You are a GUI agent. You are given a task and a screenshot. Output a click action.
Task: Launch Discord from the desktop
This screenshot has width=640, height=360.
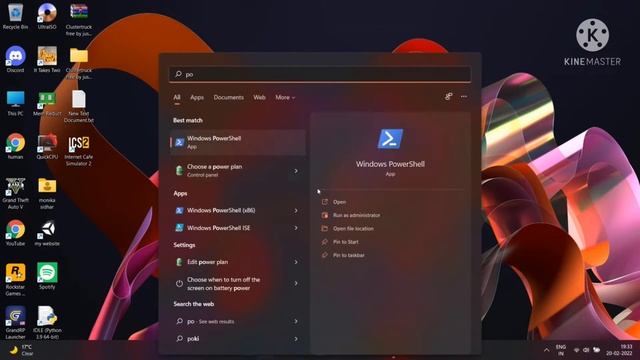pos(16,60)
